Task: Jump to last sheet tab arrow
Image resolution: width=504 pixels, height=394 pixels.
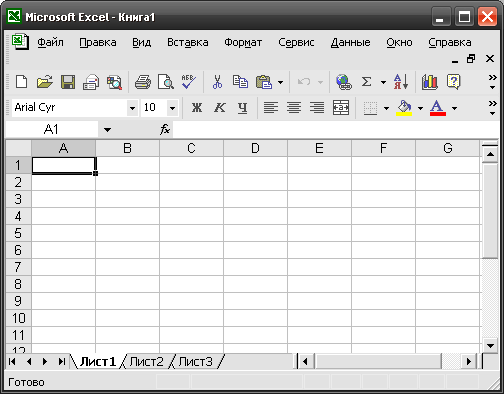Action: [x=61, y=361]
